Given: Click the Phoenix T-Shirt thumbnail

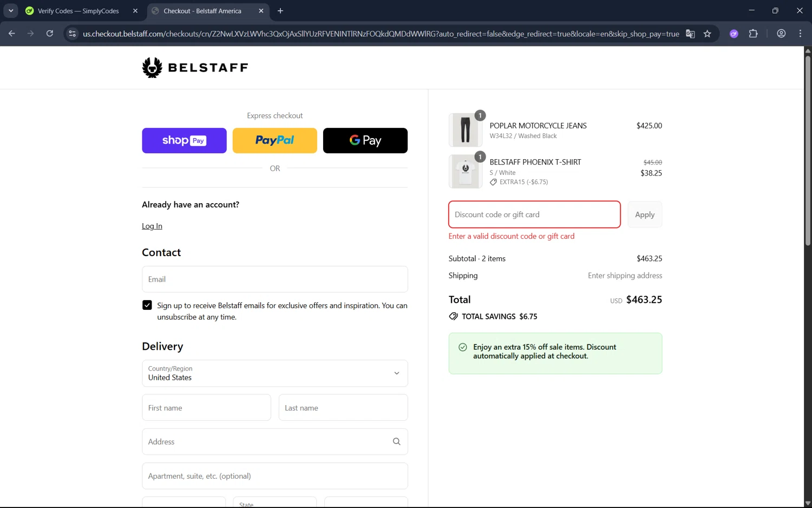Looking at the screenshot, I should 466,172.
